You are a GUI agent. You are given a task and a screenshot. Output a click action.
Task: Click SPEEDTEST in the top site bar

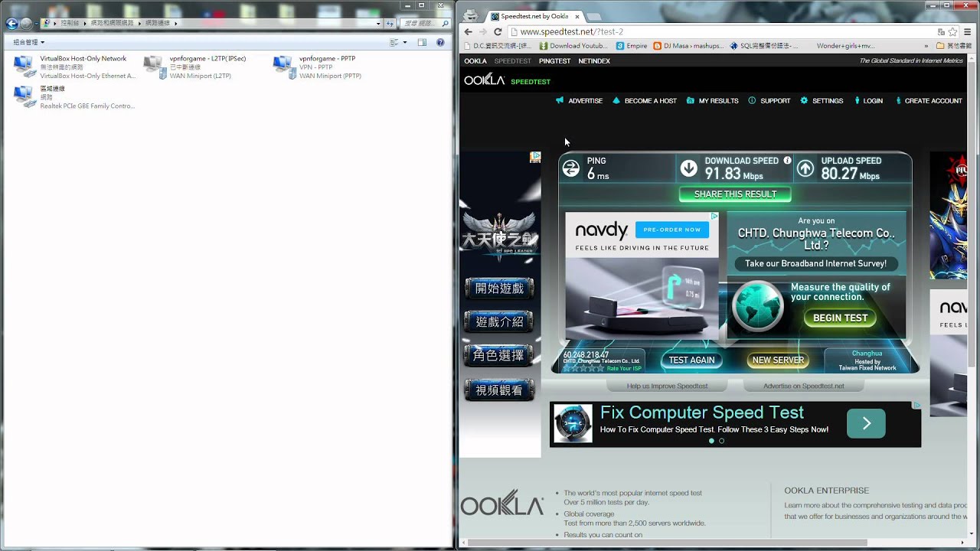pyautogui.click(x=512, y=61)
